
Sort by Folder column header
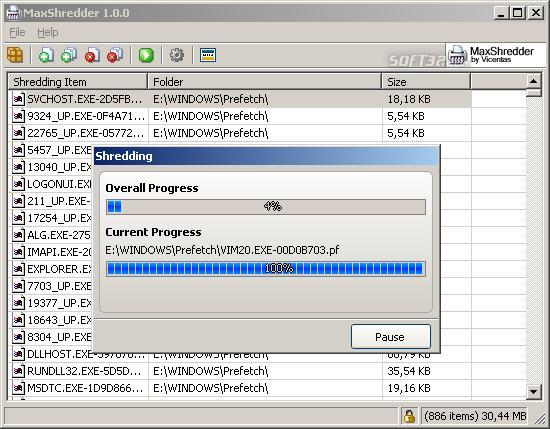tap(264, 82)
